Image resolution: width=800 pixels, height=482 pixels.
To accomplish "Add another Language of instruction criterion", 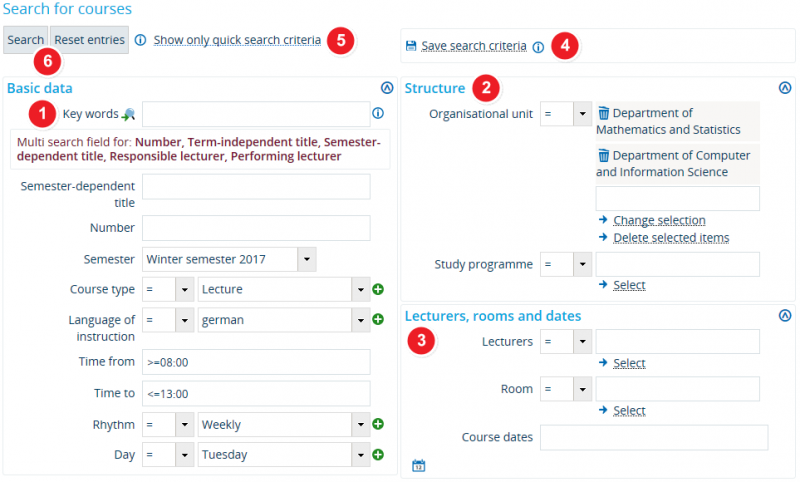I will pyautogui.click(x=378, y=319).
